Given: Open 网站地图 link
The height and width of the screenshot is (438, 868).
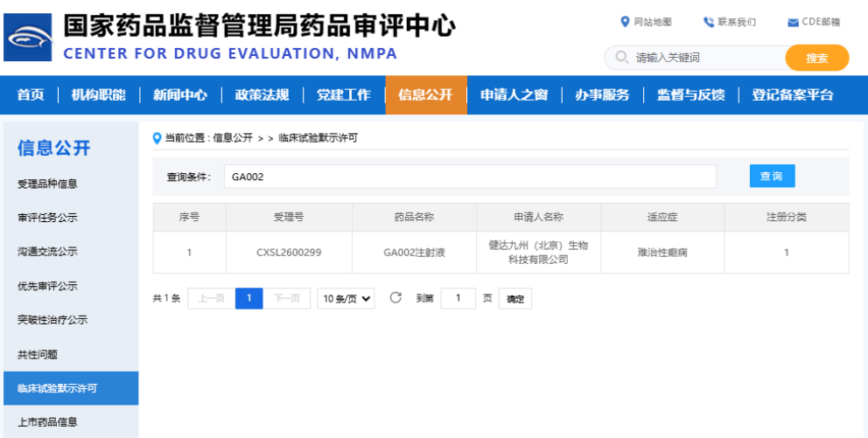Looking at the screenshot, I should [653, 22].
